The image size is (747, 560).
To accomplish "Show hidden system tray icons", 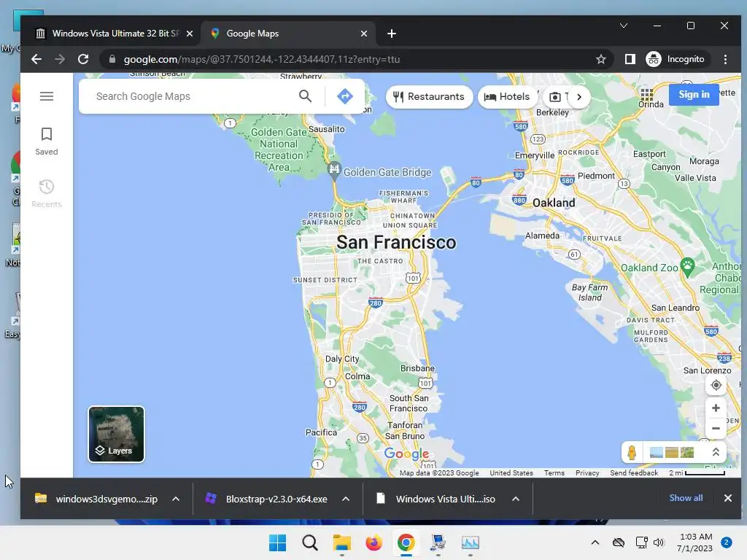I will [595, 542].
